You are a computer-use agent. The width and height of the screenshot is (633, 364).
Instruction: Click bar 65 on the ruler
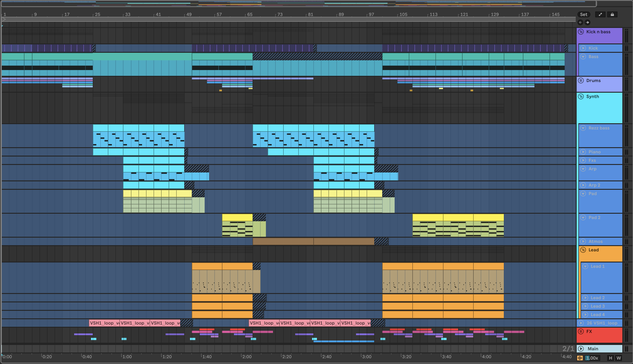pyautogui.click(x=249, y=14)
